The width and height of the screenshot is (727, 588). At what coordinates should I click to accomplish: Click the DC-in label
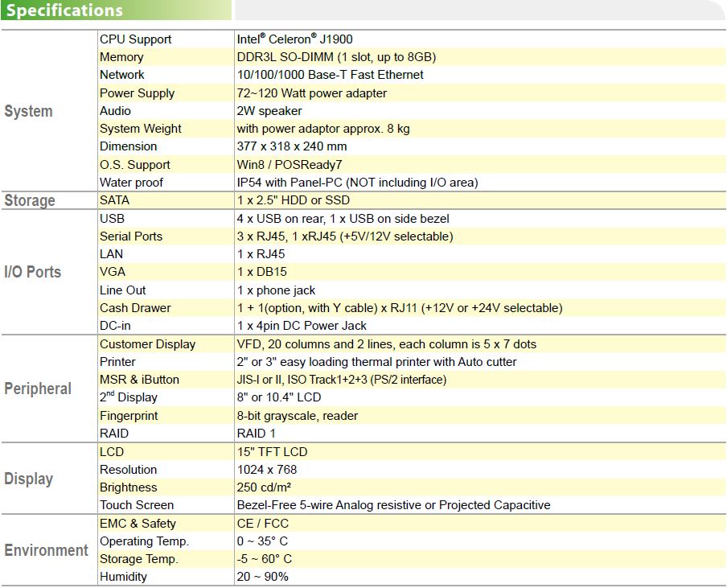tap(115, 326)
